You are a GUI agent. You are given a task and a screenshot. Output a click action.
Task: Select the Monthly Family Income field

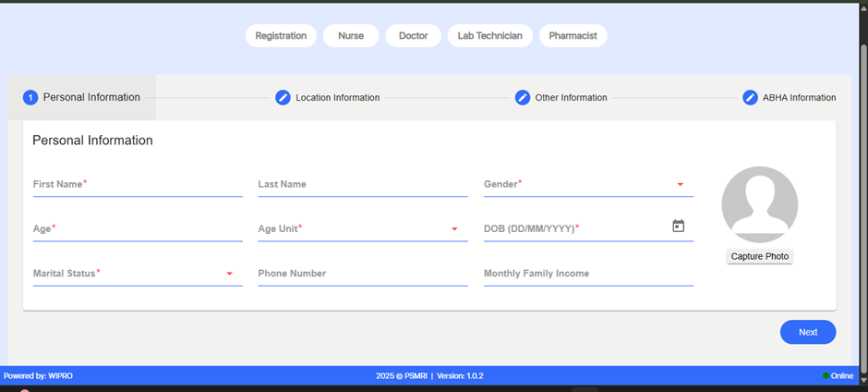click(587, 274)
